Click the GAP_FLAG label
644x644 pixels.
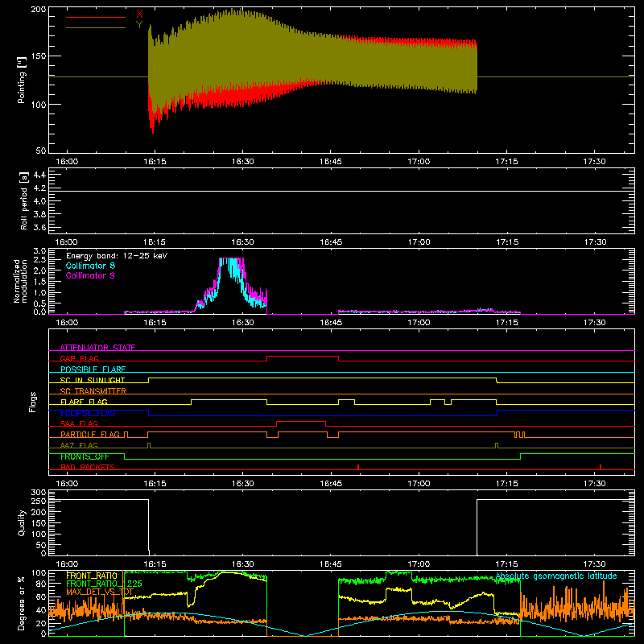pos(79,358)
